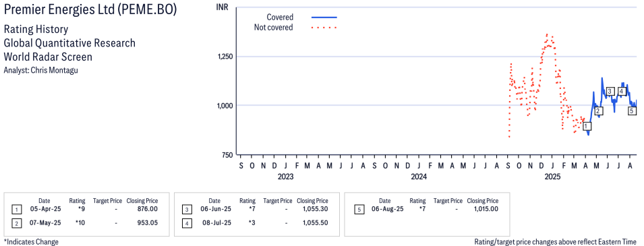Click the blue Covered line swatch
Screen dimensions: 644x246
(324, 18)
